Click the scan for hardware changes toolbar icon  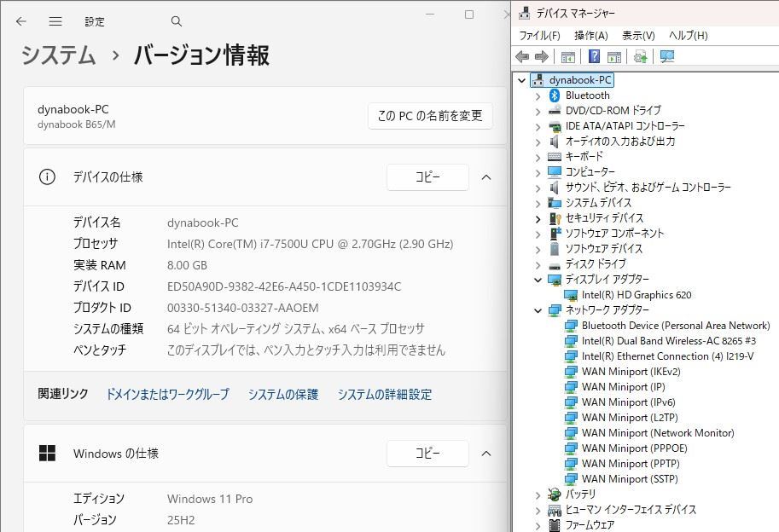click(641, 56)
